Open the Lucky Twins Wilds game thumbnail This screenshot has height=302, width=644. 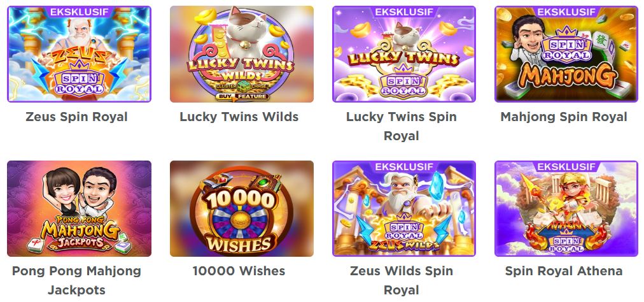coord(242,54)
